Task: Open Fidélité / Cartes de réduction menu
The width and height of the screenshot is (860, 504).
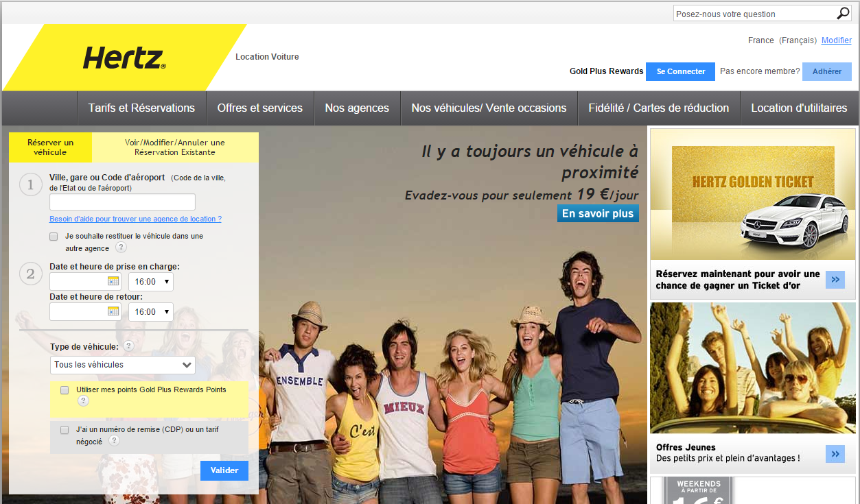Action: pos(659,108)
